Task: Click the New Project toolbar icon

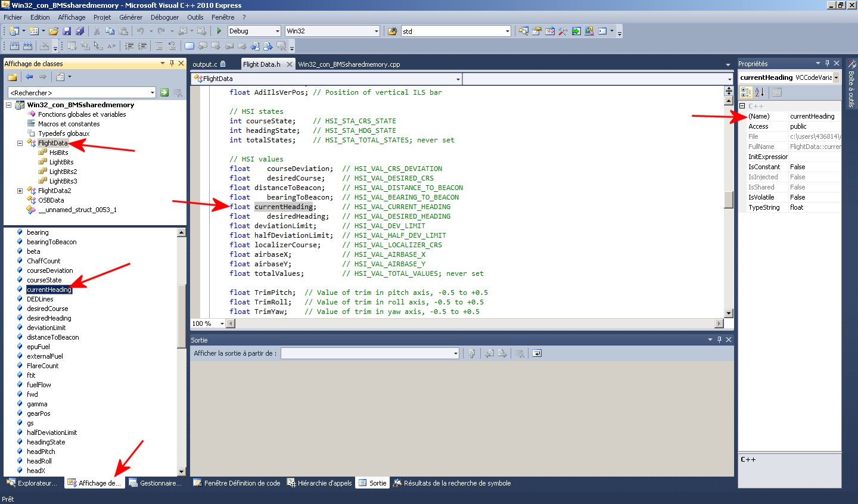Action: pos(14,31)
